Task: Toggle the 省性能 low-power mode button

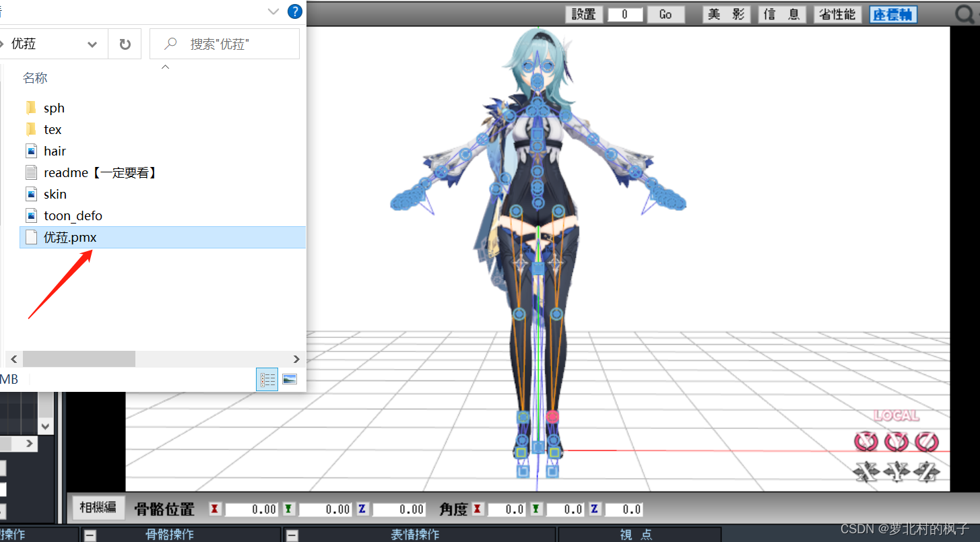Action: pyautogui.click(x=838, y=14)
